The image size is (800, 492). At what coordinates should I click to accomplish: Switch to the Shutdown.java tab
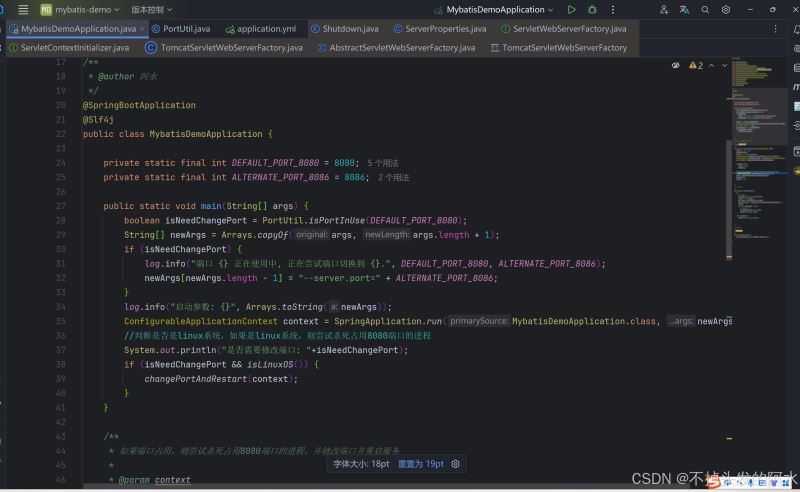(x=345, y=29)
